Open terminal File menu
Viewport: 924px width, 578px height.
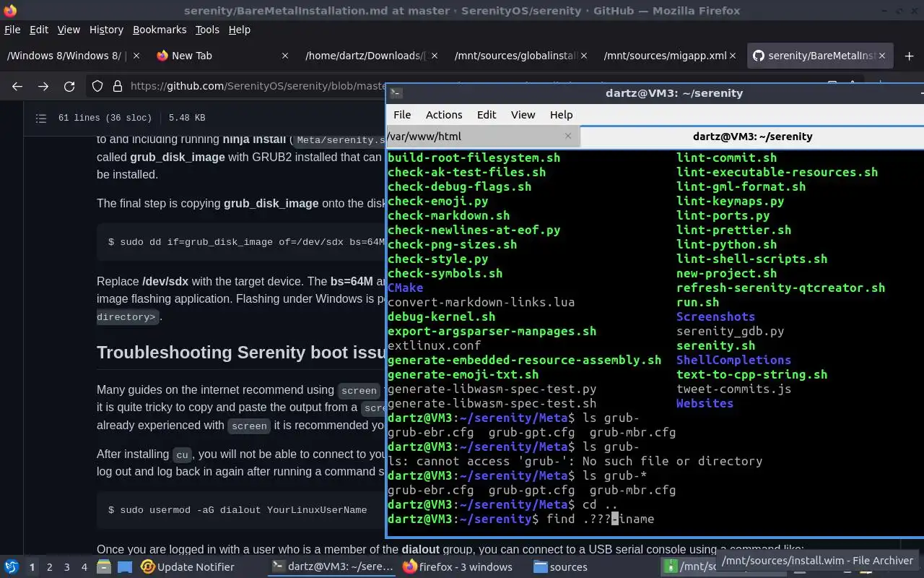402,115
